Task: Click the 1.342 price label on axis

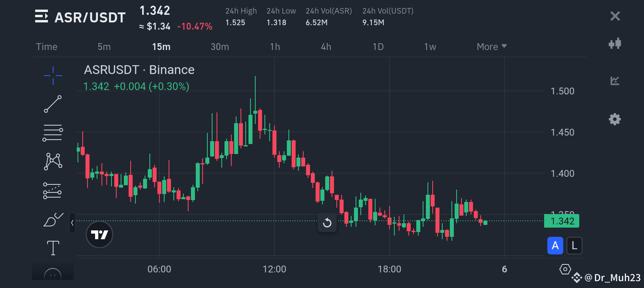Action: click(561, 221)
